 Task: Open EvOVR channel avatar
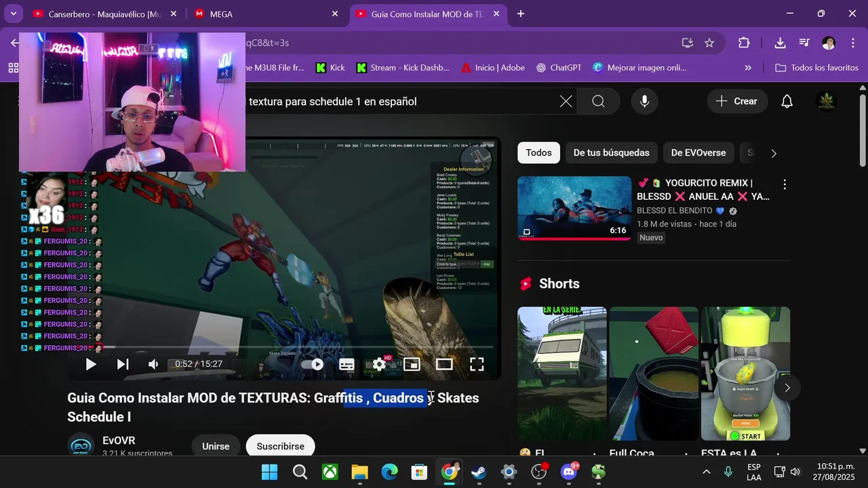81,445
